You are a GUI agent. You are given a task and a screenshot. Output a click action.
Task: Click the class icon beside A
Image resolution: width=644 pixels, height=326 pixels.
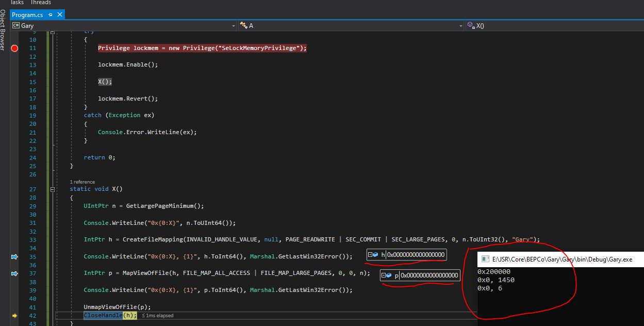coord(243,25)
